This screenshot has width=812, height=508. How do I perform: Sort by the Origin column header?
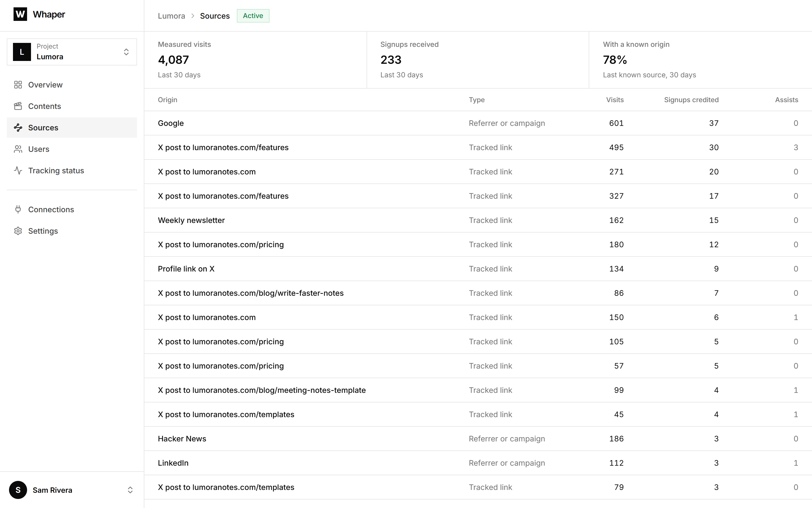167,100
